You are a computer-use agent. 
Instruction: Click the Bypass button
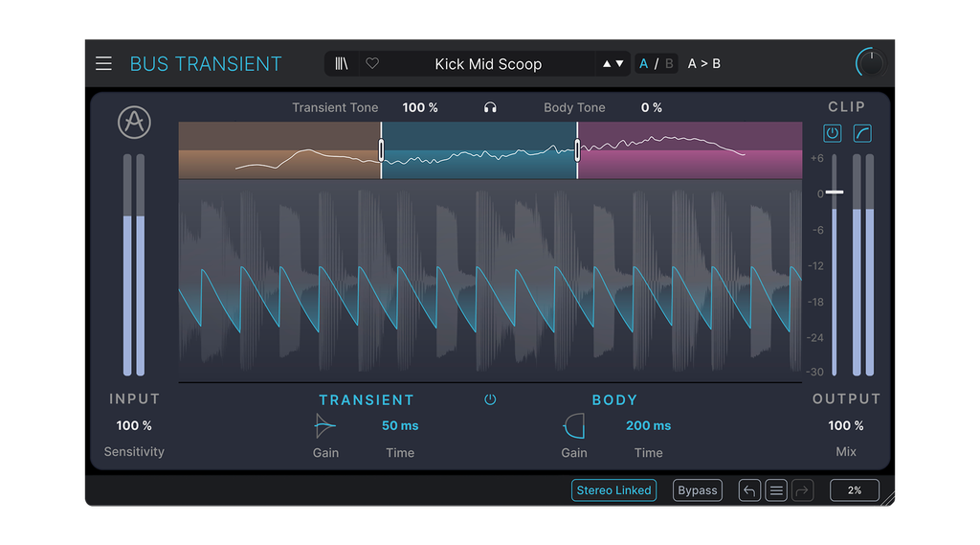click(x=698, y=490)
